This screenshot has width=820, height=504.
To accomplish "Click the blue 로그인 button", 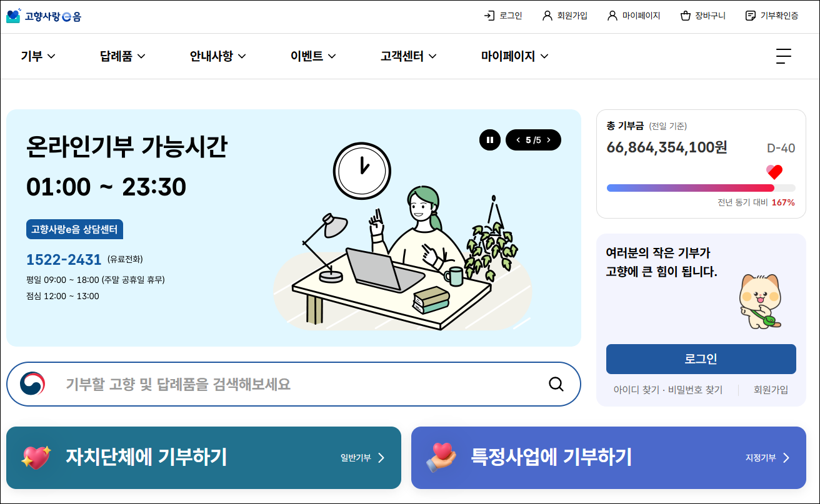I will (x=701, y=359).
